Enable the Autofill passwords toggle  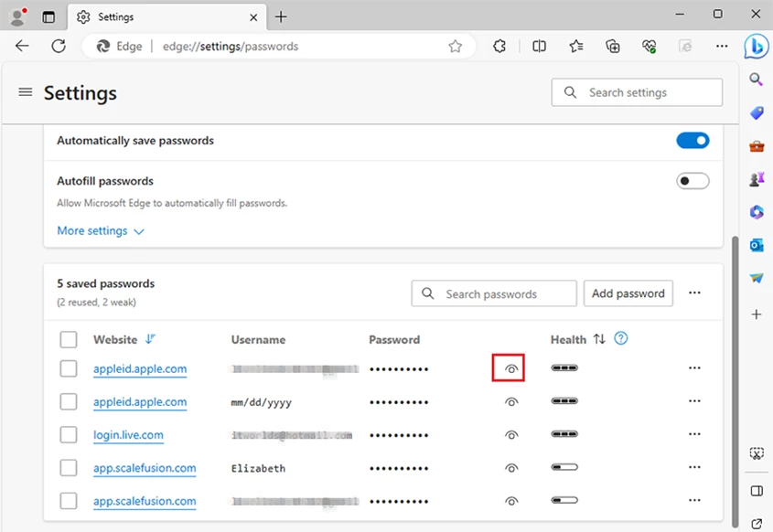[x=692, y=181]
